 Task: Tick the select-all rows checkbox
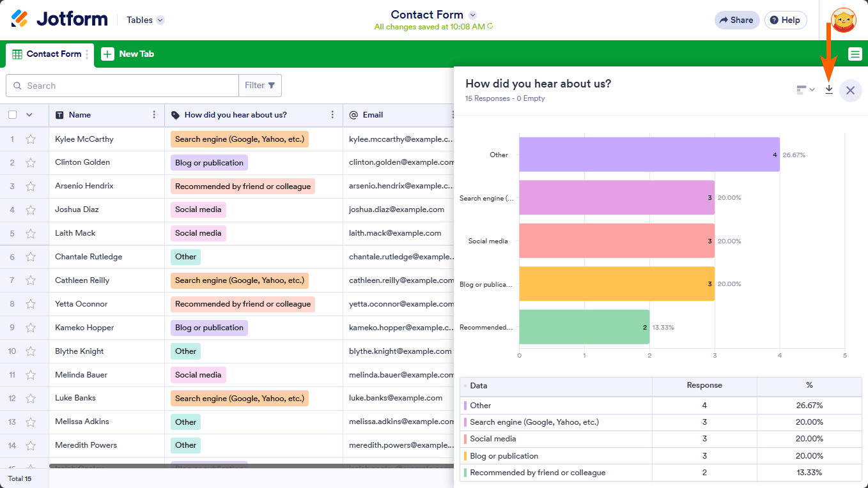(13, 115)
